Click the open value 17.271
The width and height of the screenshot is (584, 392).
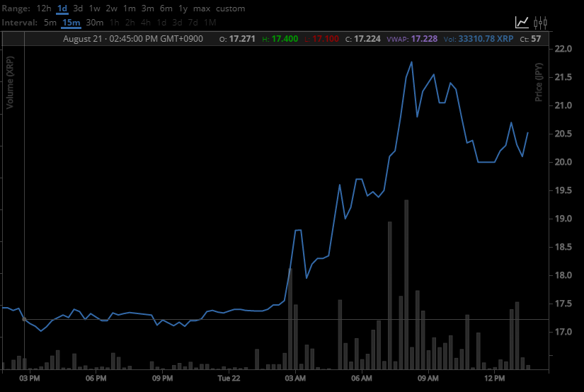tap(242, 39)
